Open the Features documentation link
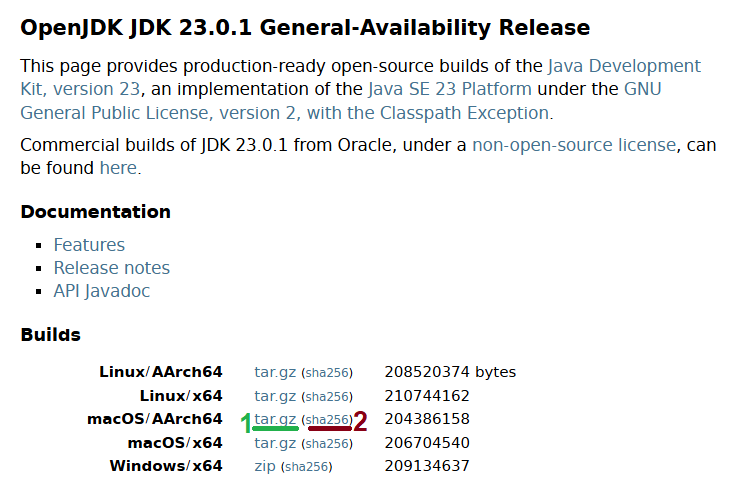This screenshot has height=503, width=729. [89, 245]
